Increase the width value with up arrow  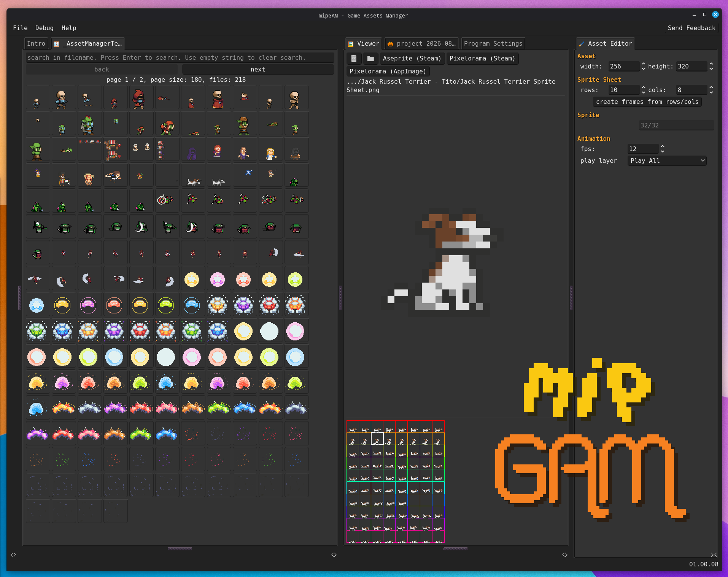coord(644,64)
